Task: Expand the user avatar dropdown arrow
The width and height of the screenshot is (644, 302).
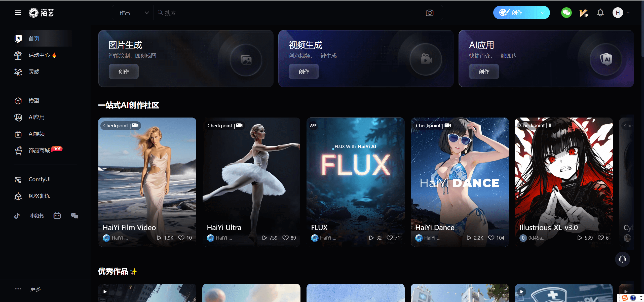Action: click(628, 13)
